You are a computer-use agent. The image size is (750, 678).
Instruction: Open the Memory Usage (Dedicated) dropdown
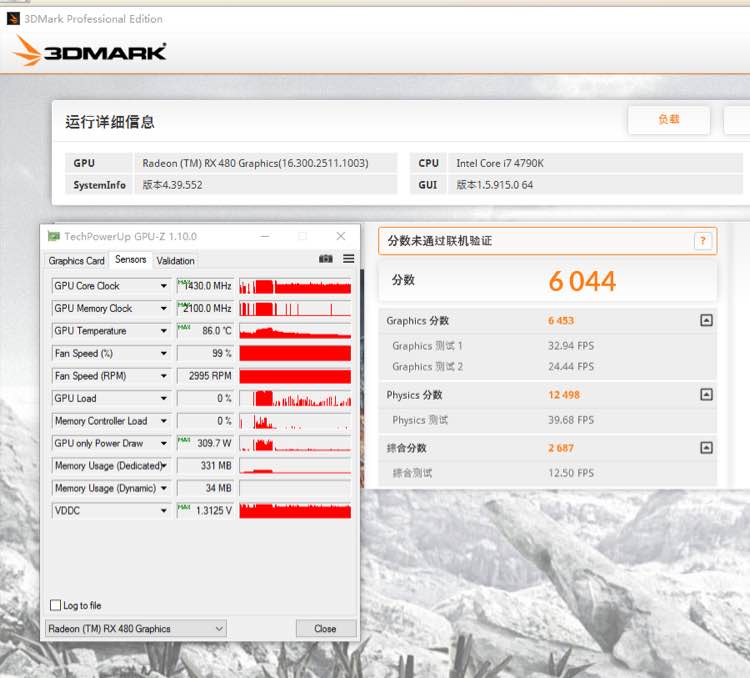tap(164, 466)
